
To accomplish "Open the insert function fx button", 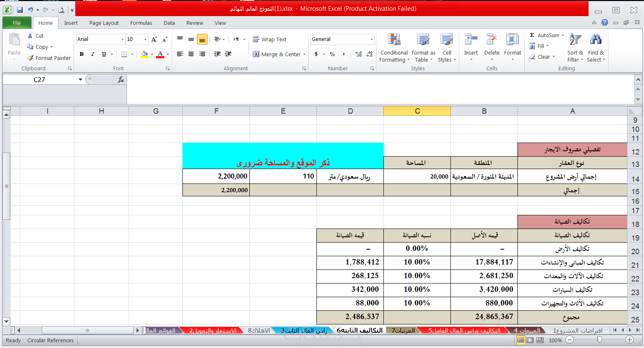I will coord(121,79).
